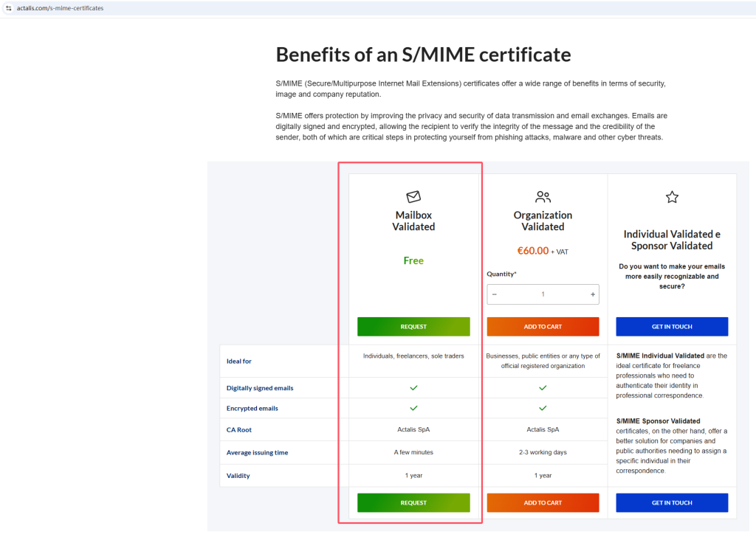The image size is (756, 540).
Task: Click Mailbox Validated's encrypted emails checkmark
Action: tap(413, 408)
